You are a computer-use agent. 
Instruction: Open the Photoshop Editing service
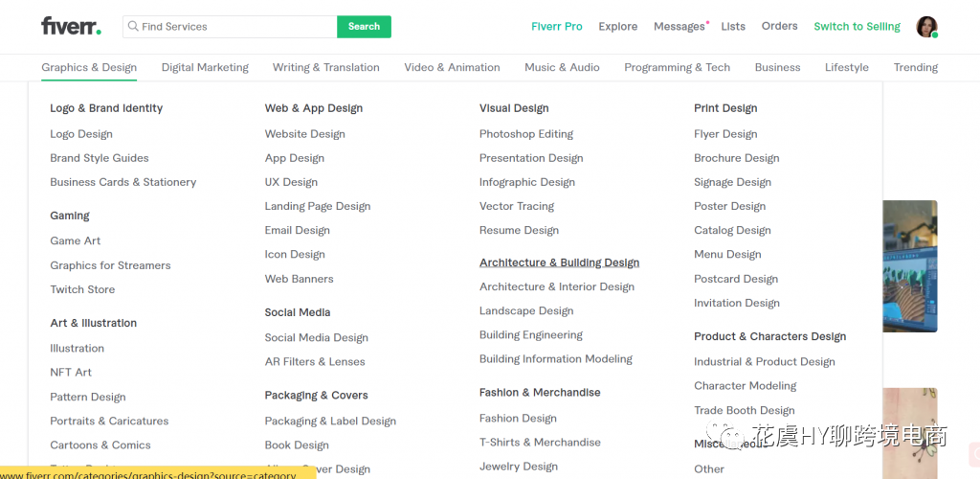point(526,134)
